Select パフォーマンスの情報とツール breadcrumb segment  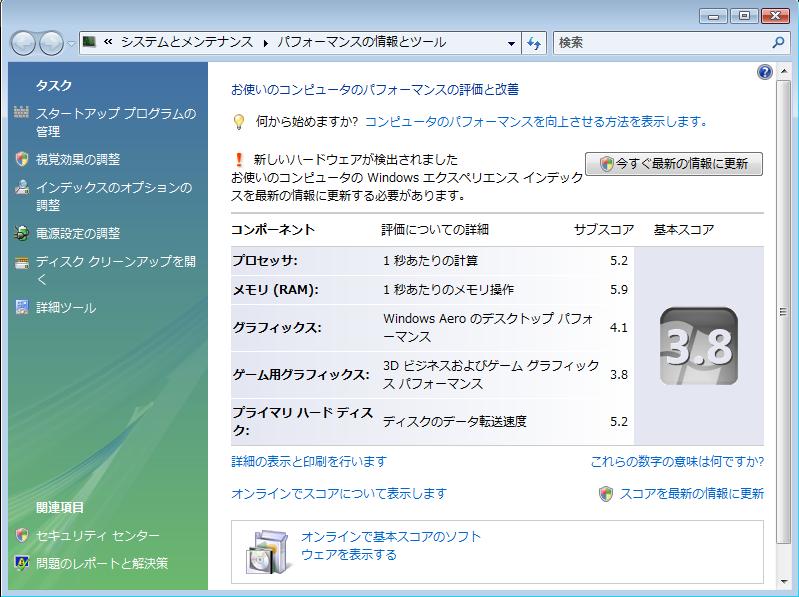[362, 42]
